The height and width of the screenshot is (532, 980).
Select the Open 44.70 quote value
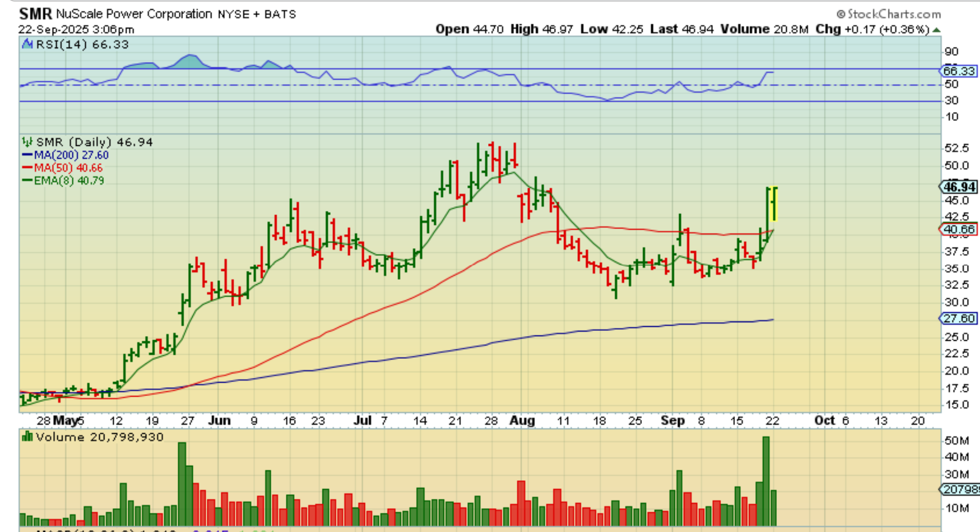click(x=469, y=29)
